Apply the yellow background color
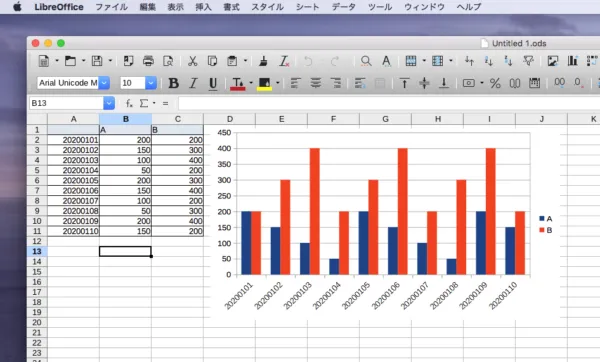The height and width of the screenshot is (362, 600). (264, 83)
